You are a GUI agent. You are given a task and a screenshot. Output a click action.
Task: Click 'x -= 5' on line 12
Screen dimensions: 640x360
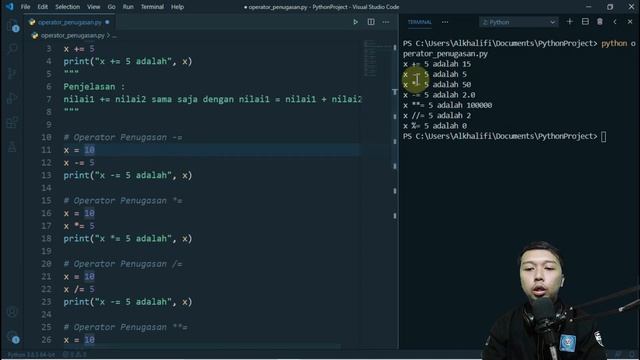tap(79, 162)
